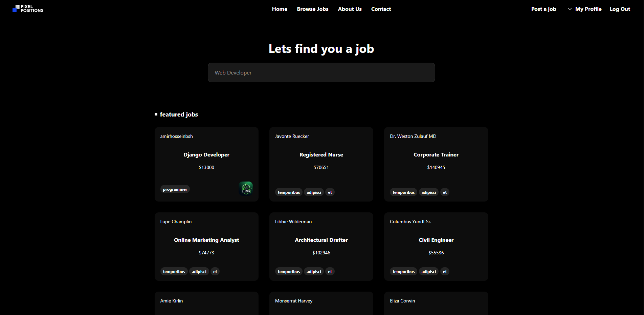
Task: Go to the Home menu item
Action: [280, 9]
